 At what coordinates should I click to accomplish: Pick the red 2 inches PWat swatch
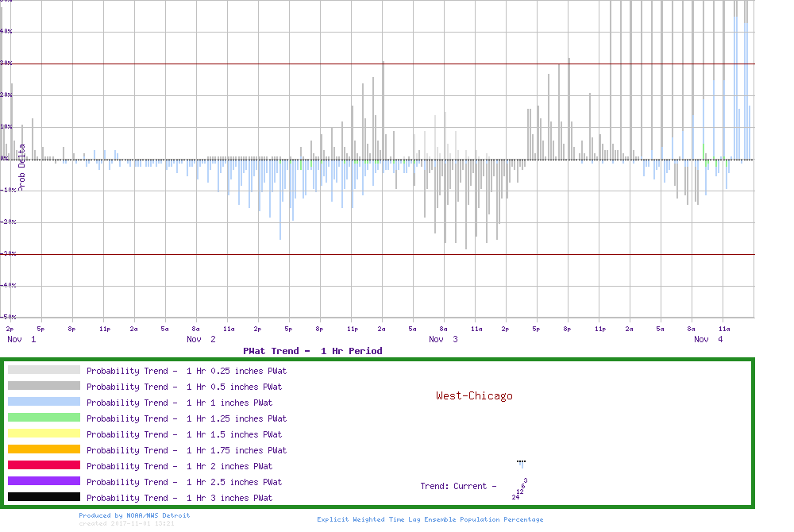pos(44,465)
